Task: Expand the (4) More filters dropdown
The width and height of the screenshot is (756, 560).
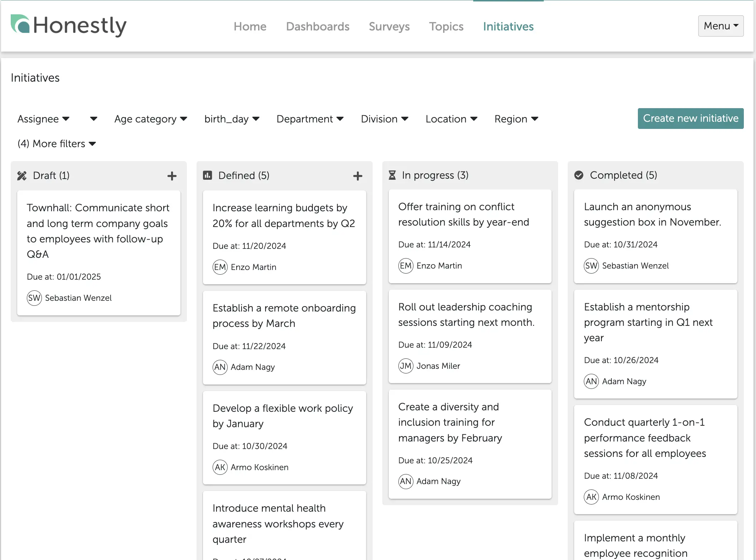Action: (x=57, y=144)
